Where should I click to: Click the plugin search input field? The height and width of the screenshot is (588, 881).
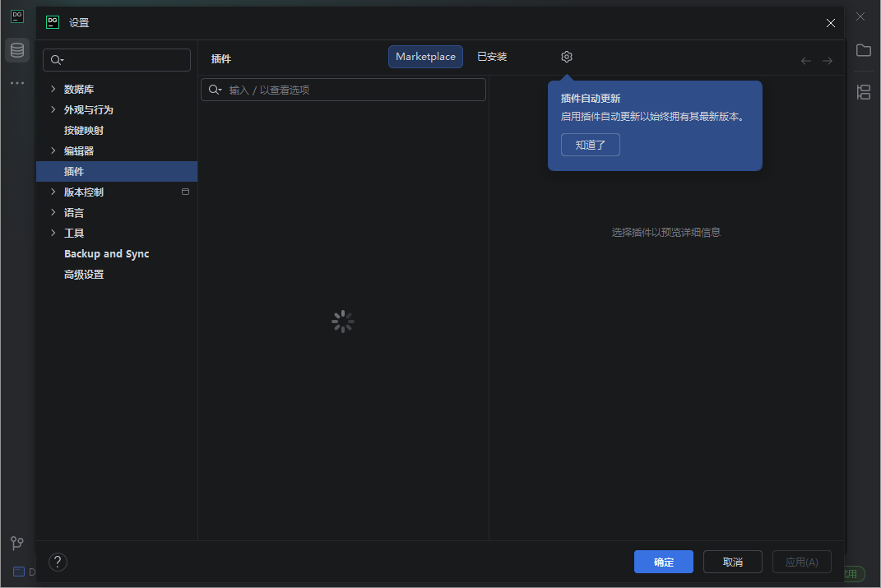coord(343,89)
